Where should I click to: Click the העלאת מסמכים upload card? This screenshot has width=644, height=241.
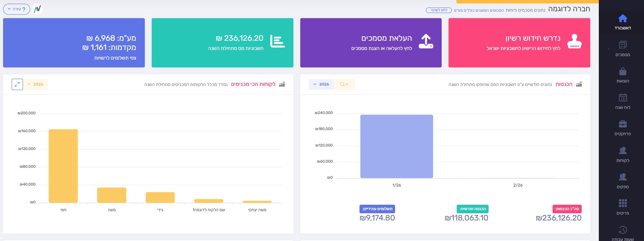click(x=370, y=43)
